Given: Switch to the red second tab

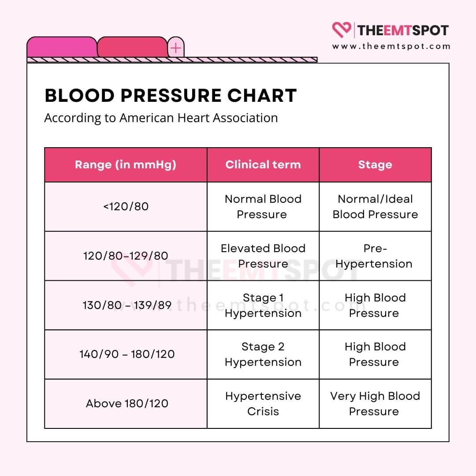Looking at the screenshot, I should [x=132, y=47].
